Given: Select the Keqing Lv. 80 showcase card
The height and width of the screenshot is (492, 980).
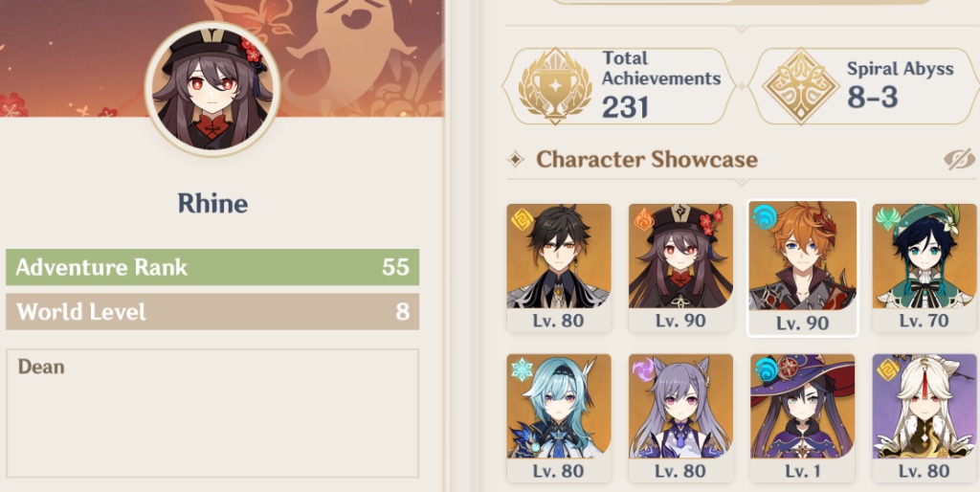Looking at the screenshot, I should point(680,418).
